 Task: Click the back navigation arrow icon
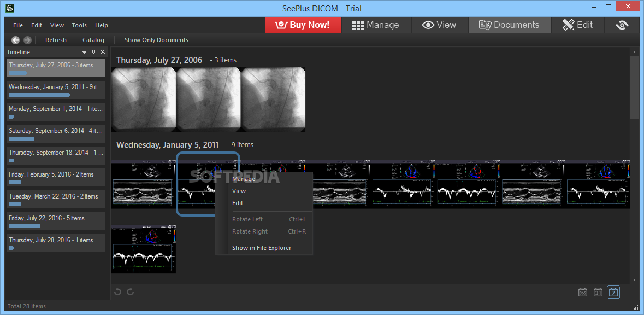click(16, 40)
